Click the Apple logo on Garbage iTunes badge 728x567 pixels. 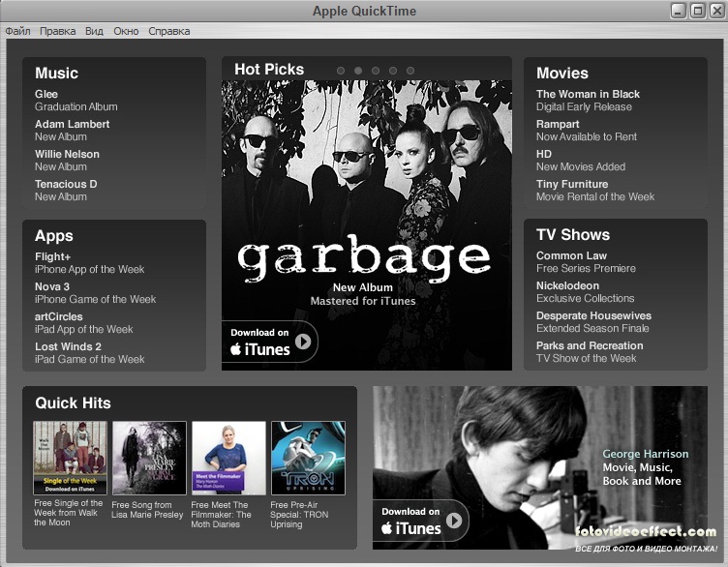[x=236, y=349]
